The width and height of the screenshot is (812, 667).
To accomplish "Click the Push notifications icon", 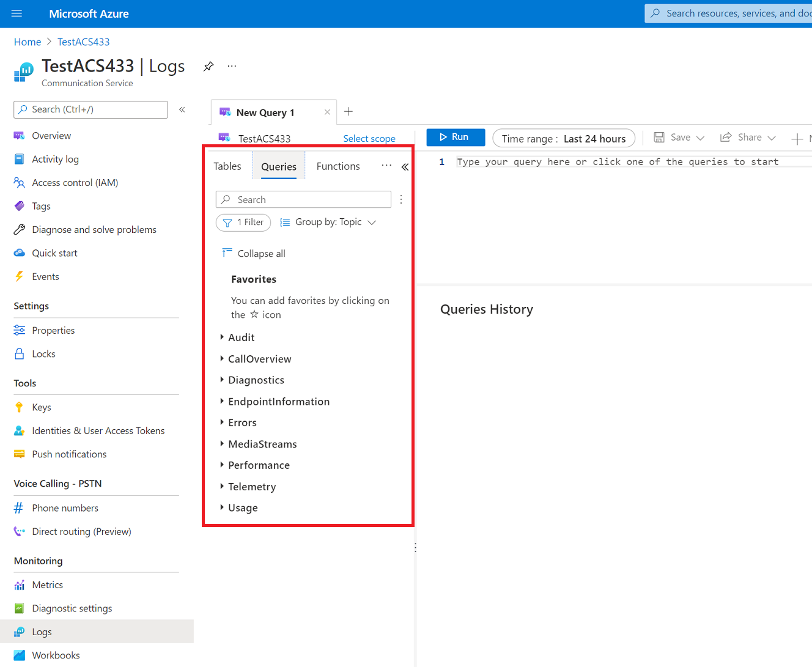I will (x=19, y=454).
